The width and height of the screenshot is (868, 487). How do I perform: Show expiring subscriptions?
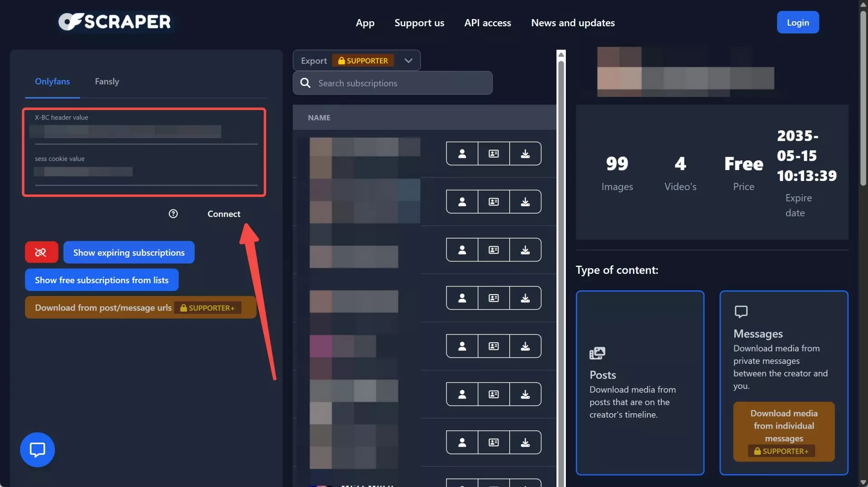(129, 252)
